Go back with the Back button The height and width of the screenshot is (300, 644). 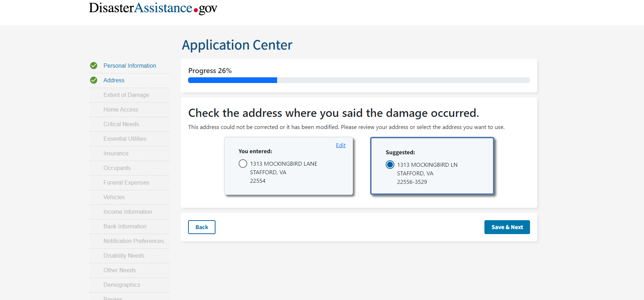[202, 227]
